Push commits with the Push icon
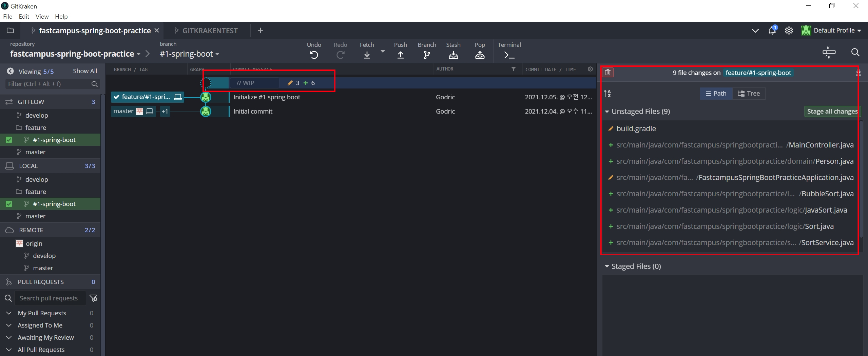This screenshot has height=356, width=868. tap(400, 55)
